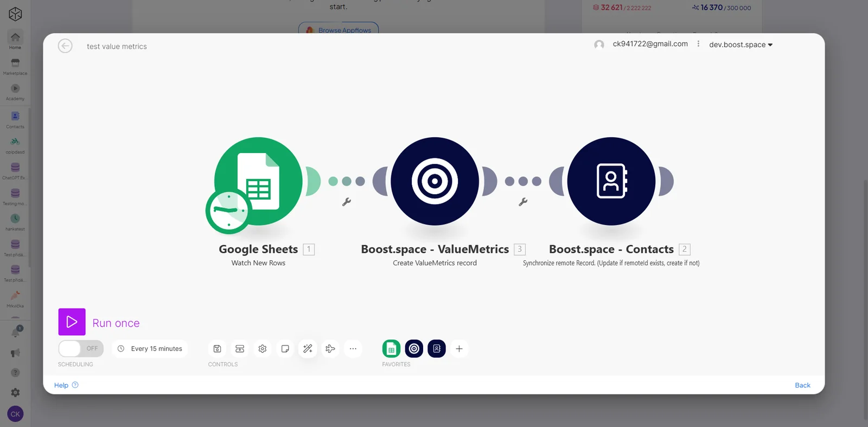This screenshot has height=427, width=868.
Task: Run the scenario once
Action: click(x=72, y=322)
